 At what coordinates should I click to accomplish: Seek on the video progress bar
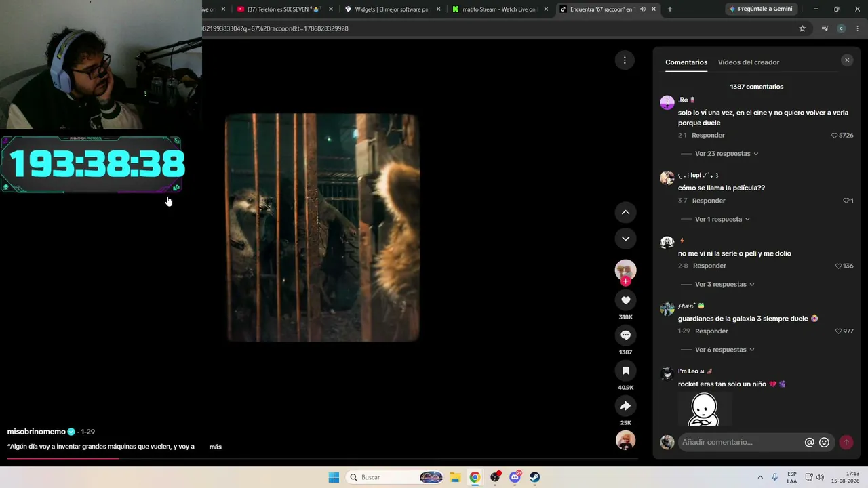coord(322,459)
